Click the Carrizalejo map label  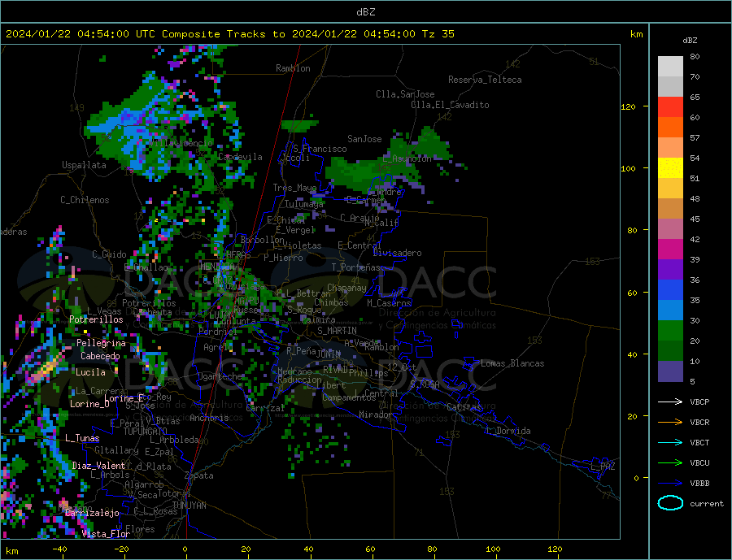(92, 514)
